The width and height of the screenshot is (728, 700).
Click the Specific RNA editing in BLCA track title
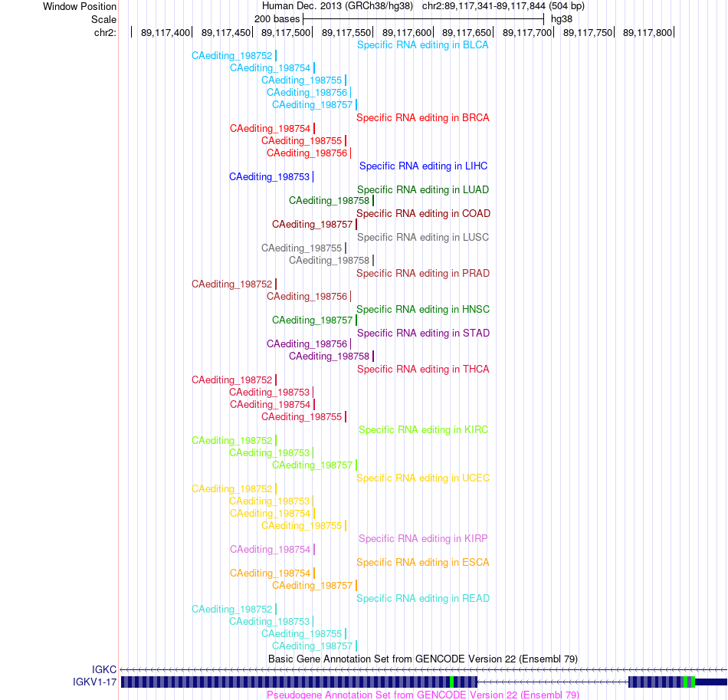(x=422, y=45)
